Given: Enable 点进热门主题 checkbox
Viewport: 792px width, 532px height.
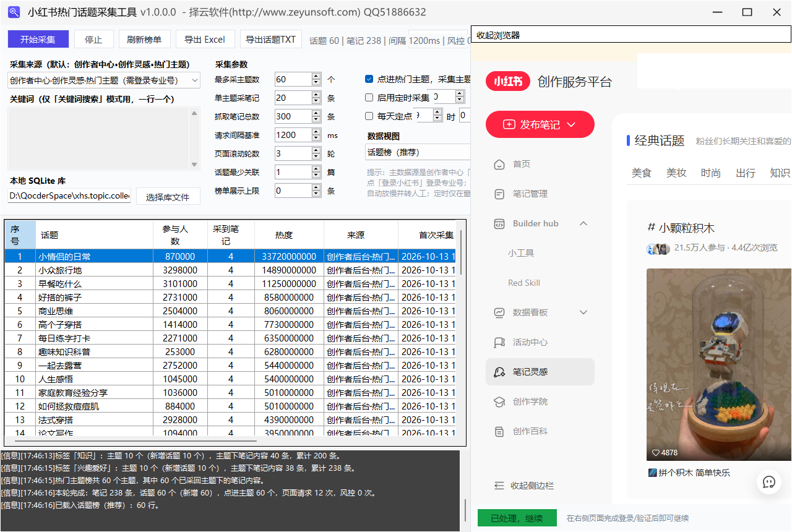Looking at the screenshot, I should pos(369,79).
